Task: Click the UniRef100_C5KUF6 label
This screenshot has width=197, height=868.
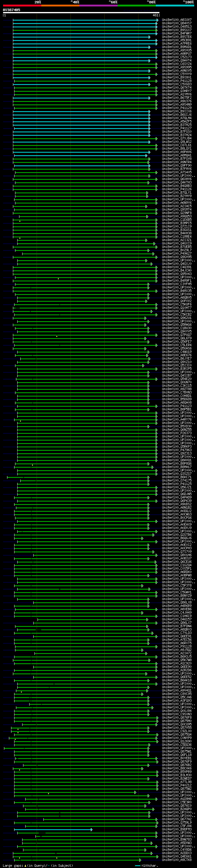Action: pos(177,304)
